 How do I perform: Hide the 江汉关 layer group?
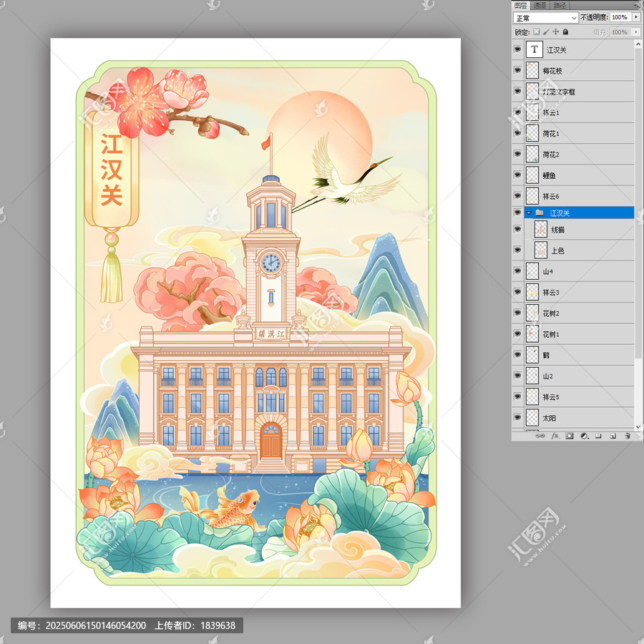517,213
